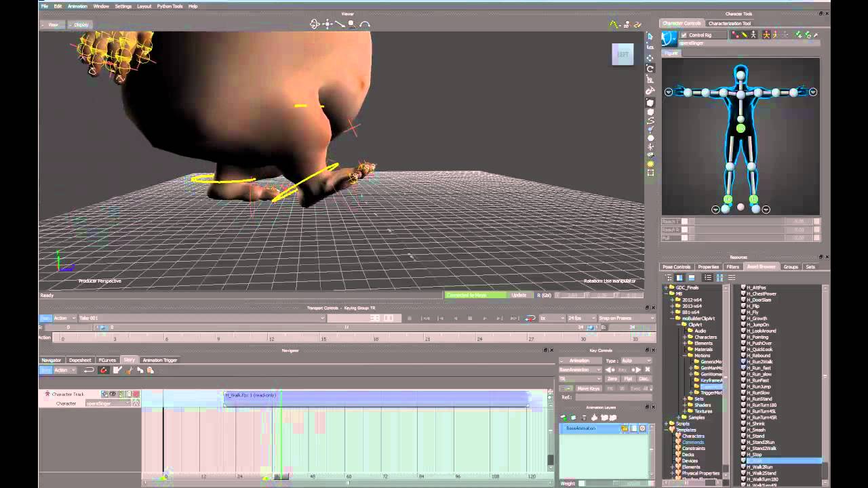Switch to the Pose Controls tab
This screenshot has height=488, width=868.
pos(677,267)
